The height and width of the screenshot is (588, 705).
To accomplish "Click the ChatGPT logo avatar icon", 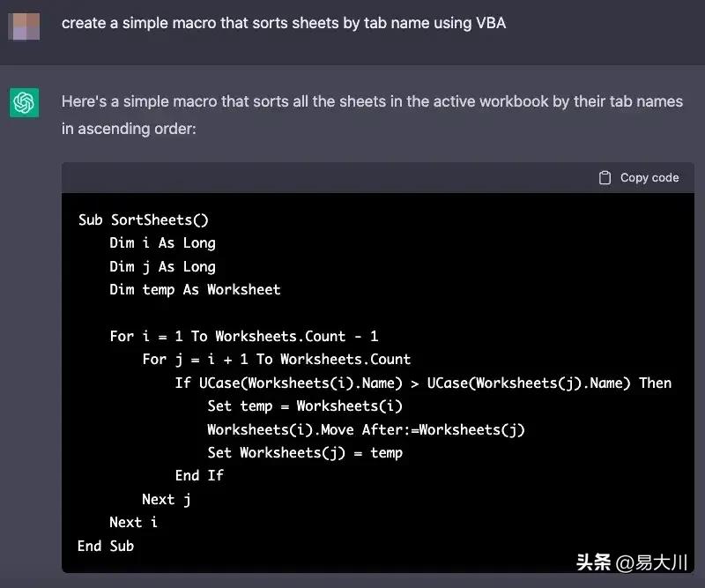I will tap(25, 103).
